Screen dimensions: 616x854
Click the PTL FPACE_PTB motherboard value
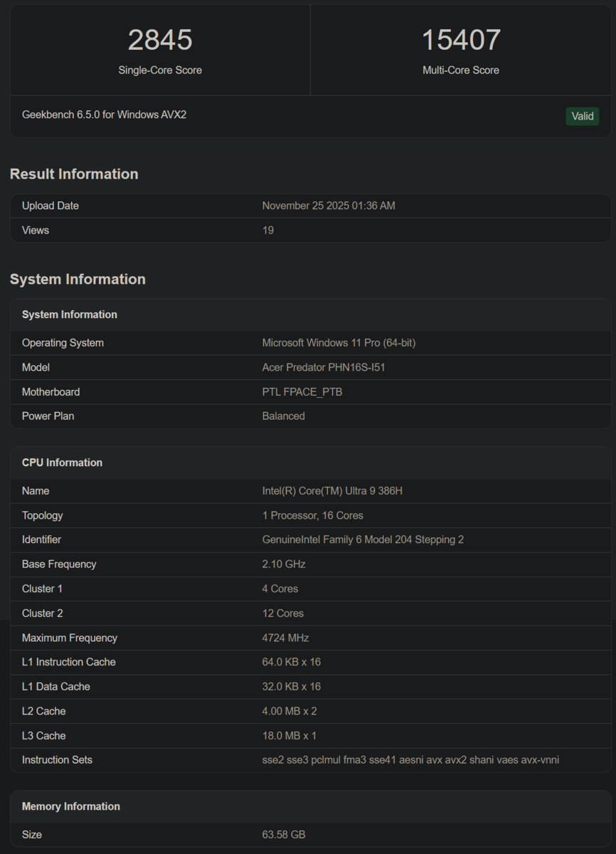302,392
